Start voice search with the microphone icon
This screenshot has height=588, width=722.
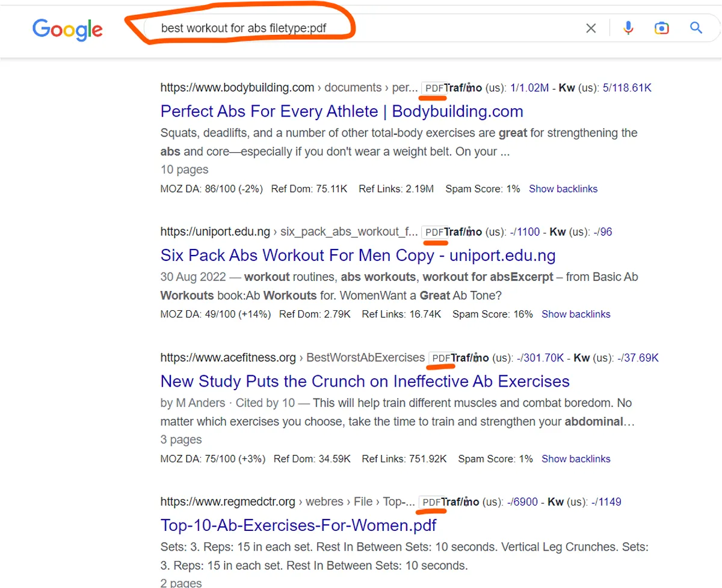[628, 28]
